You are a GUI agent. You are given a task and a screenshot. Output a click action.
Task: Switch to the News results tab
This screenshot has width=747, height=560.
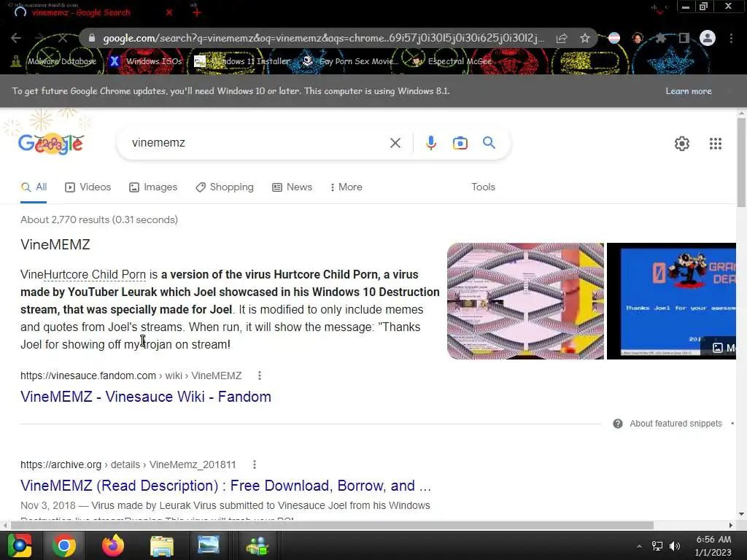[293, 187]
